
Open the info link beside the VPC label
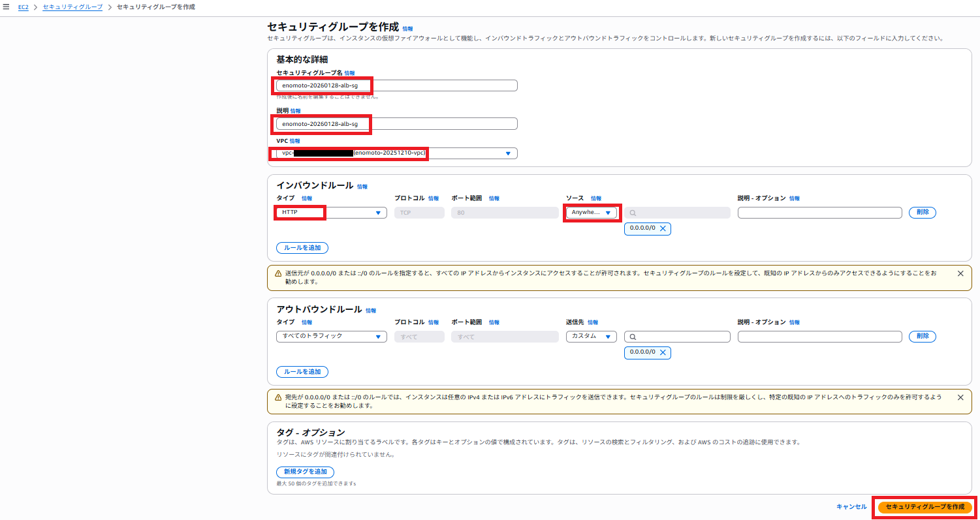tap(295, 141)
